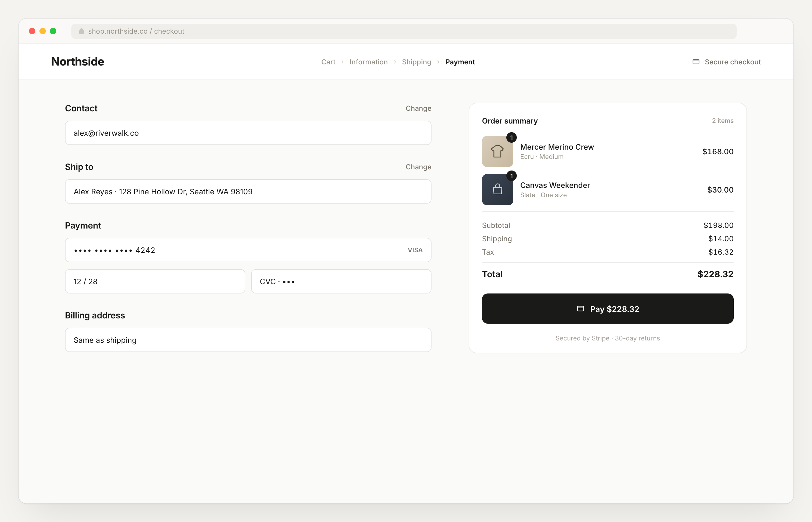
Task: Click the browser URL address bar
Action: [x=403, y=31]
